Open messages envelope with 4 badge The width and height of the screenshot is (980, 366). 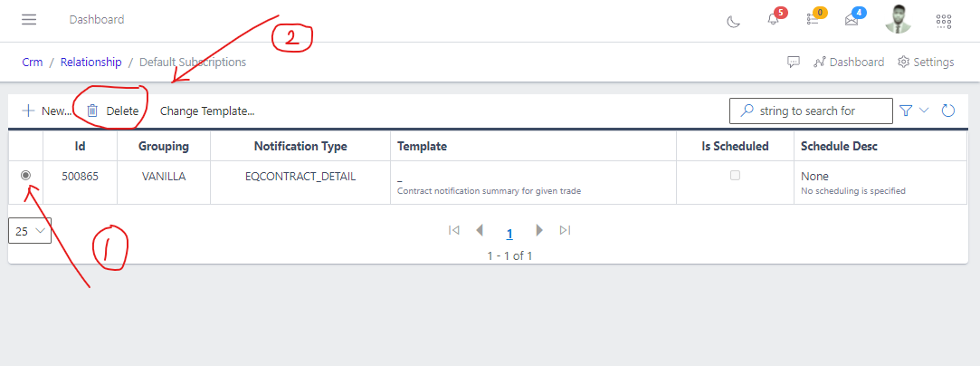pyautogui.click(x=852, y=20)
